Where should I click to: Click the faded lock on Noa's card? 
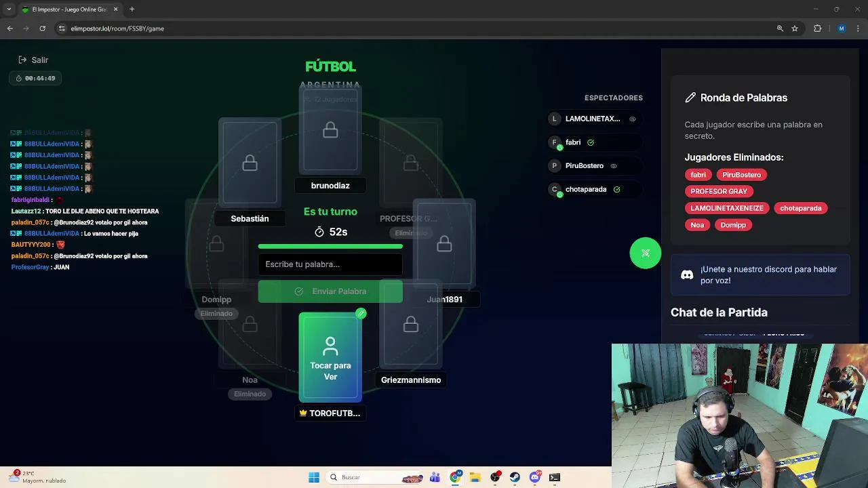point(250,325)
